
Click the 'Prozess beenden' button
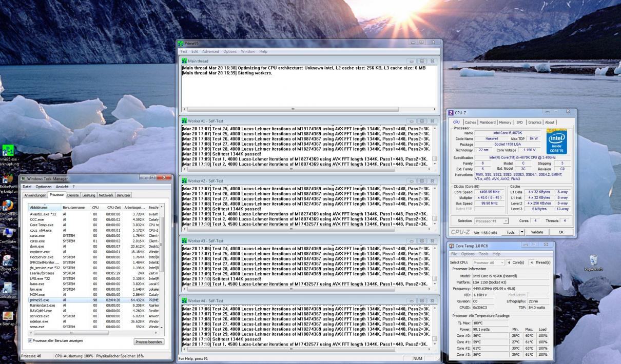tap(149, 341)
